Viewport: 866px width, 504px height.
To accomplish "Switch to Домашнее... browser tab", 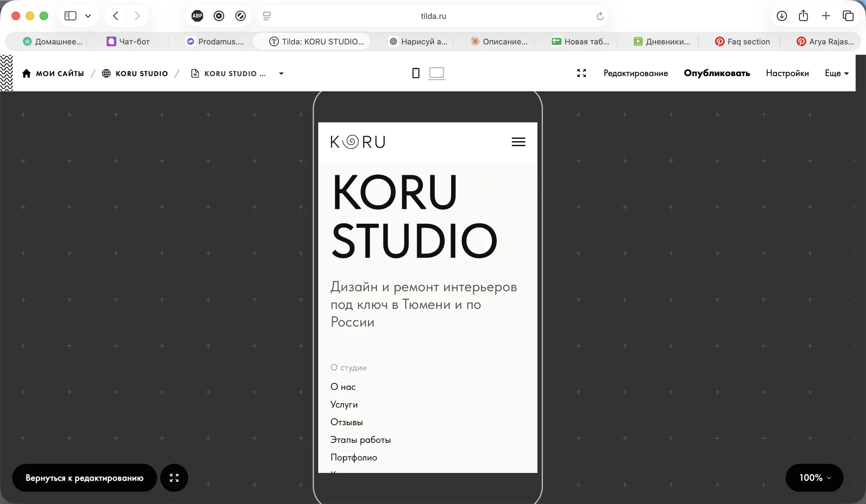I will [x=52, y=42].
